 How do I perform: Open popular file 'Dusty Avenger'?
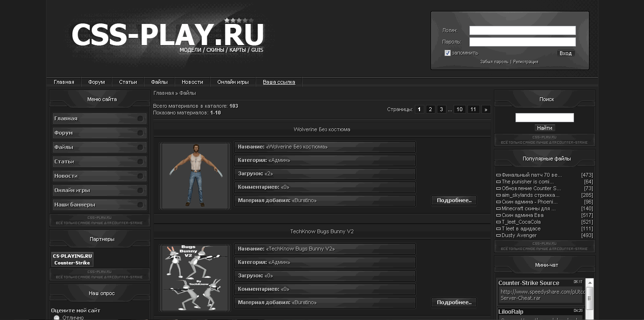[x=519, y=235]
